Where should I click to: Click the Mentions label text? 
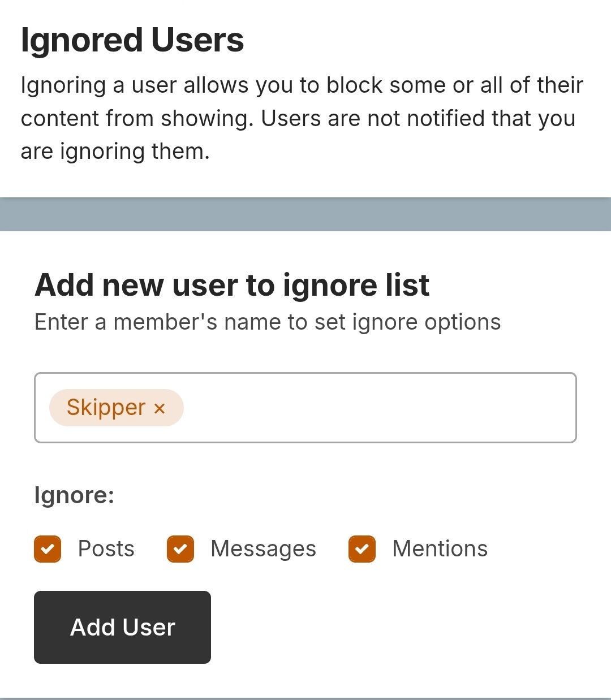coord(440,549)
